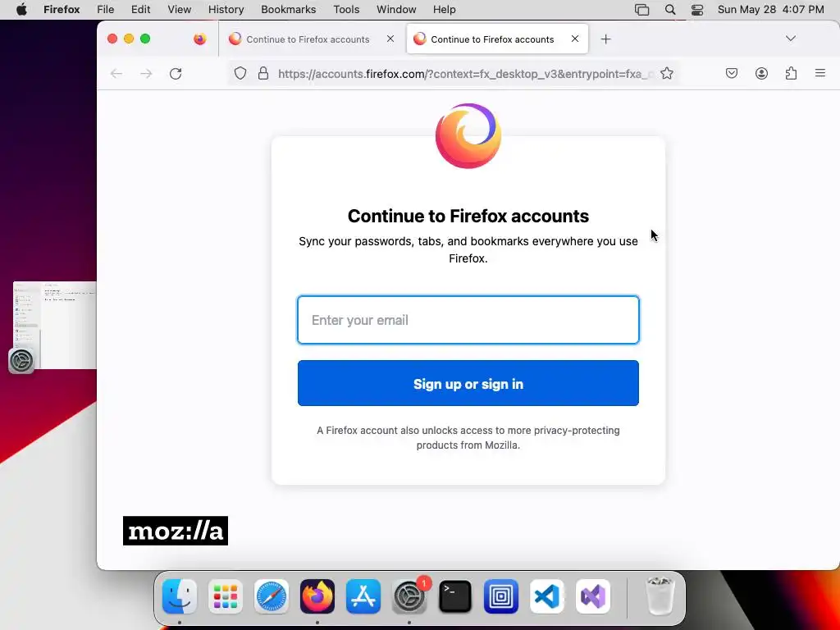The width and height of the screenshot is (840, 630).
Task: Open the Help menu
Action: click(x=445, y=10)
